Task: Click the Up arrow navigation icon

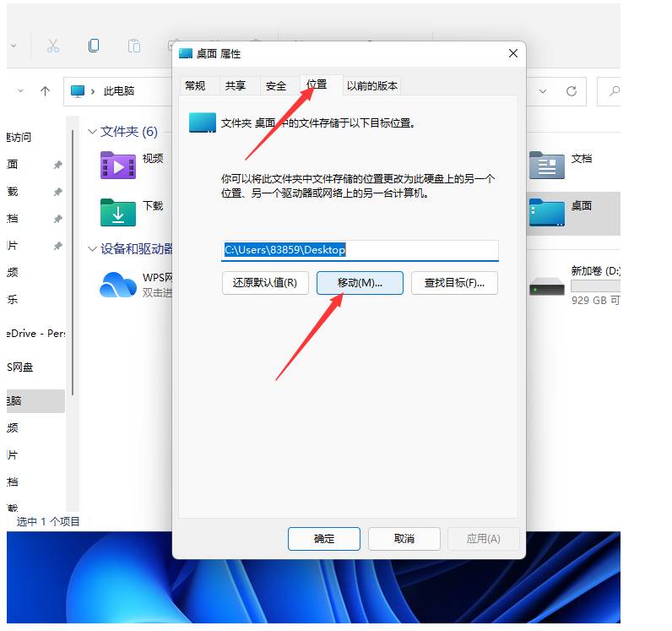Action: point(45,91)
